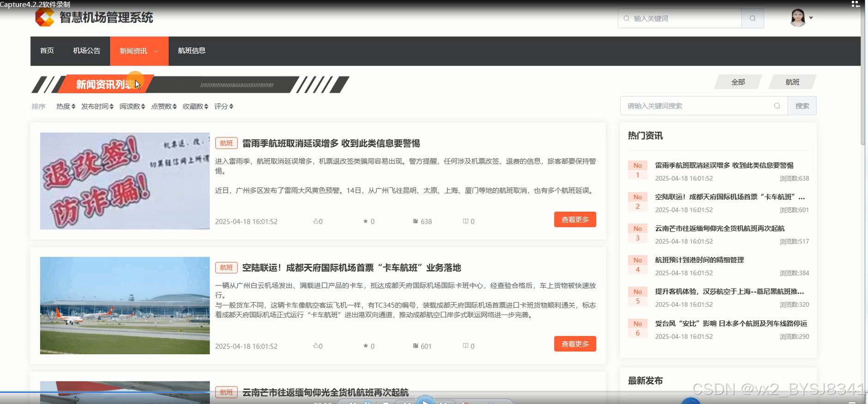The width and height of the screenshot is (868, 404).
Task: Open the 退改签防诈骗 article thumbnail
Action: [125, 181]
